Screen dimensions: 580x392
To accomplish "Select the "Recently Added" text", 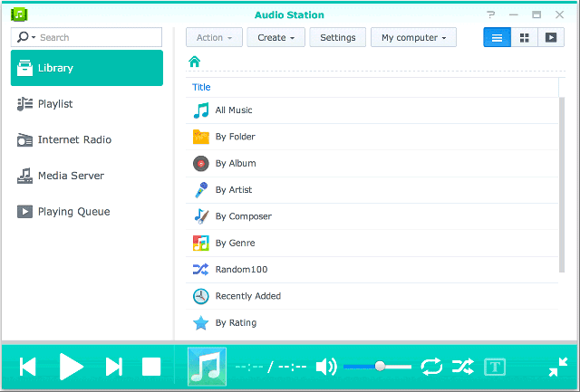I will [248, 296].
